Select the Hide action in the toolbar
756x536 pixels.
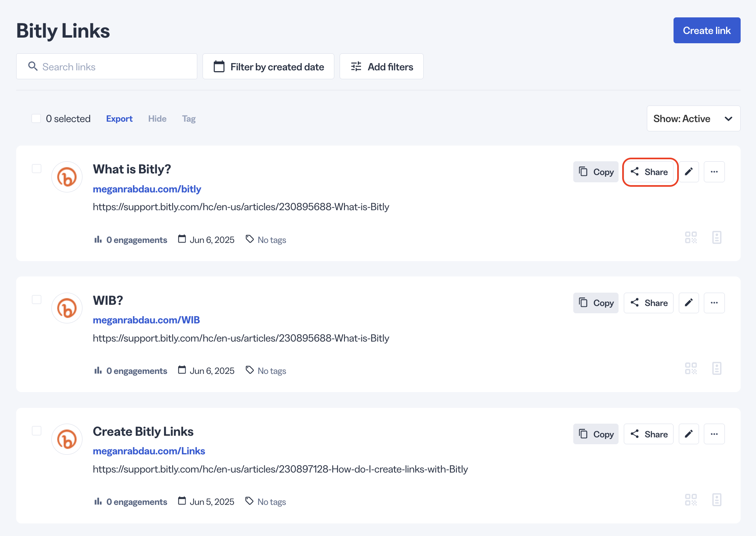pos(157,118)
